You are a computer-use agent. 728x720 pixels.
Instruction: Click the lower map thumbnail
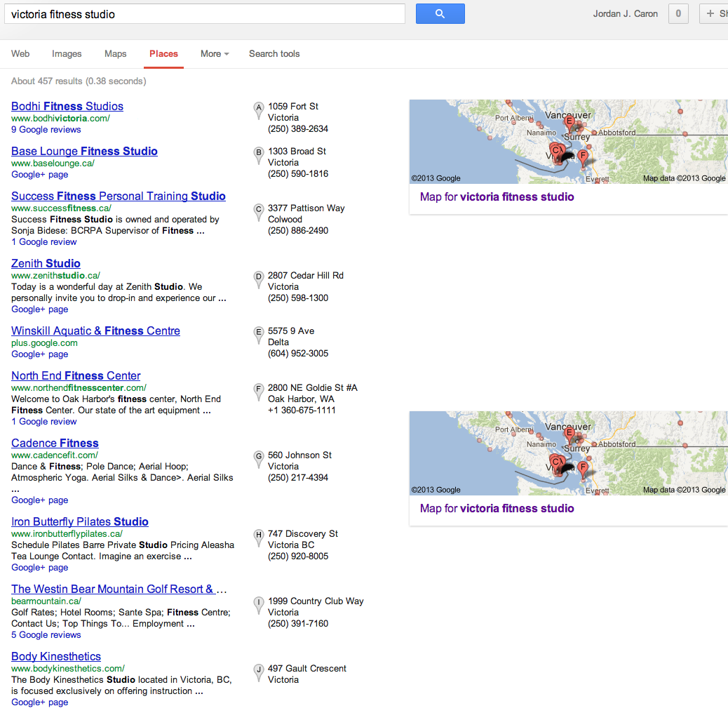tap(569, 453)
